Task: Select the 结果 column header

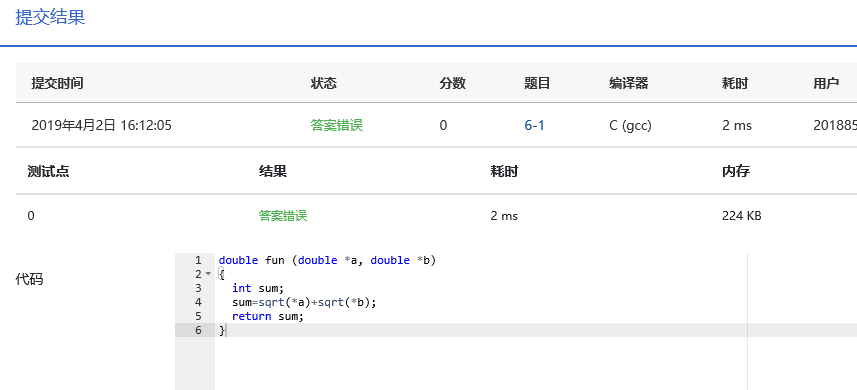Action: [273, 172]
